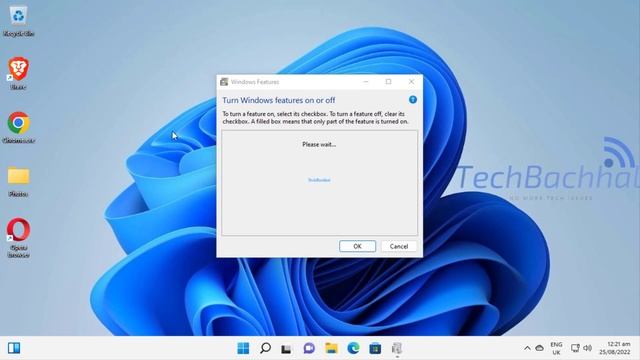Open network tray icon
640x360 pixels.
[x=575, y=348]
